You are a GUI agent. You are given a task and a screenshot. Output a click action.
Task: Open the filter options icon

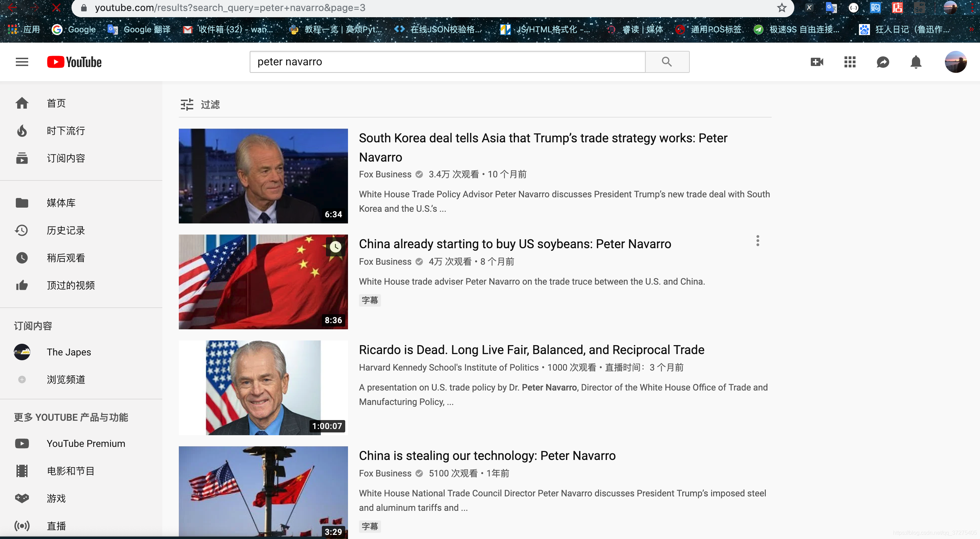point(187,104)
